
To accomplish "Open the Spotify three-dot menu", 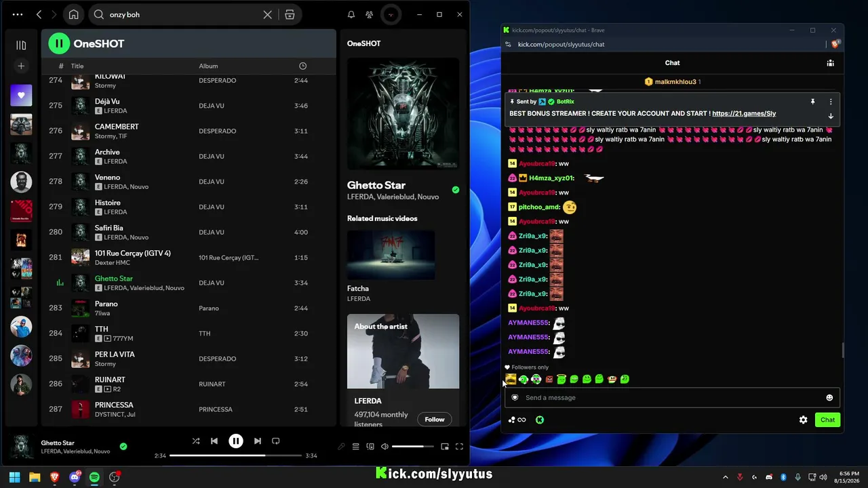I will pos(18,14).
